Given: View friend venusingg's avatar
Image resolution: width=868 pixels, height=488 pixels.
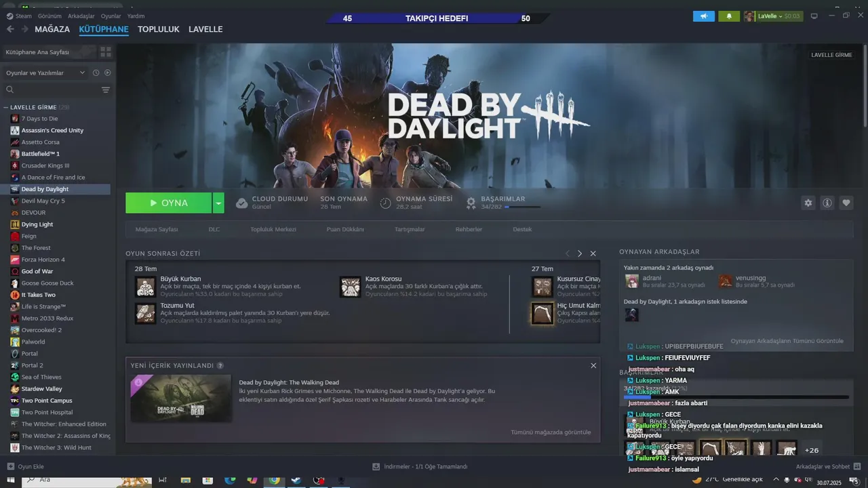Looking at the screenshot, I should [726, 281].
